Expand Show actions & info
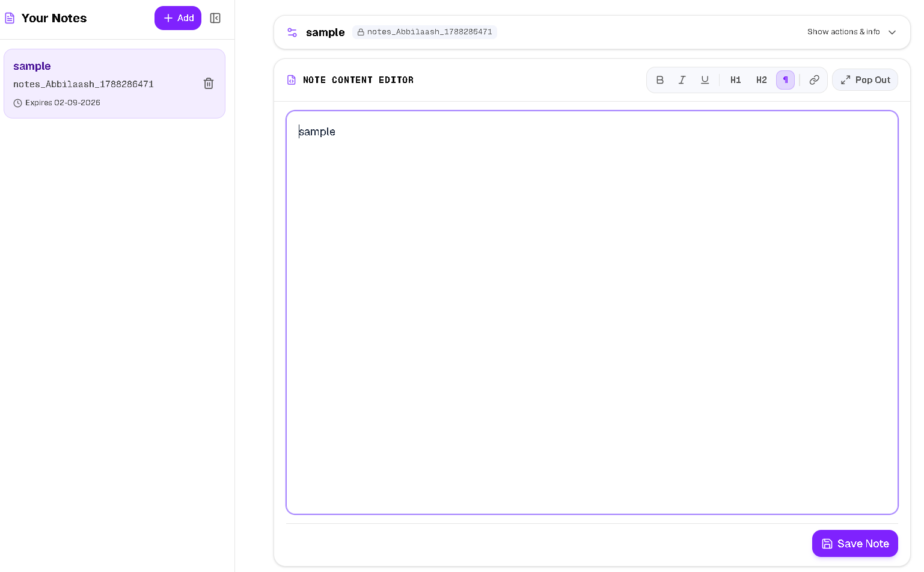This screenshot has width=924, height=572. point(851,32)
